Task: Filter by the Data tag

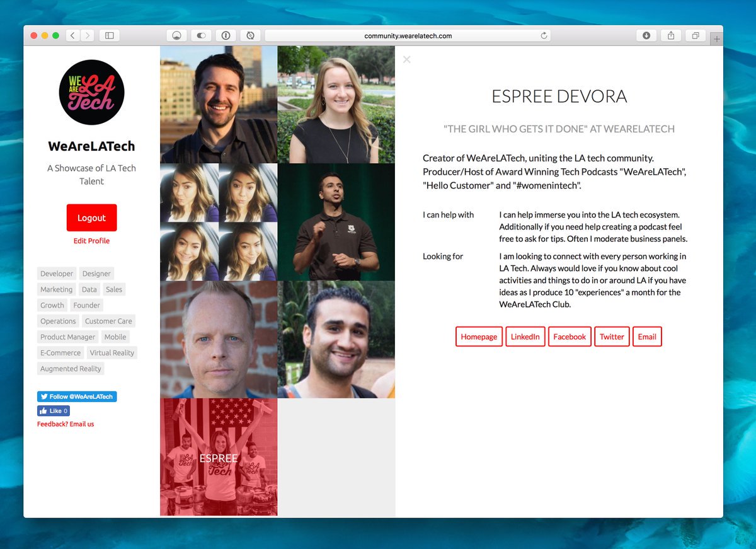Action: 89,289
